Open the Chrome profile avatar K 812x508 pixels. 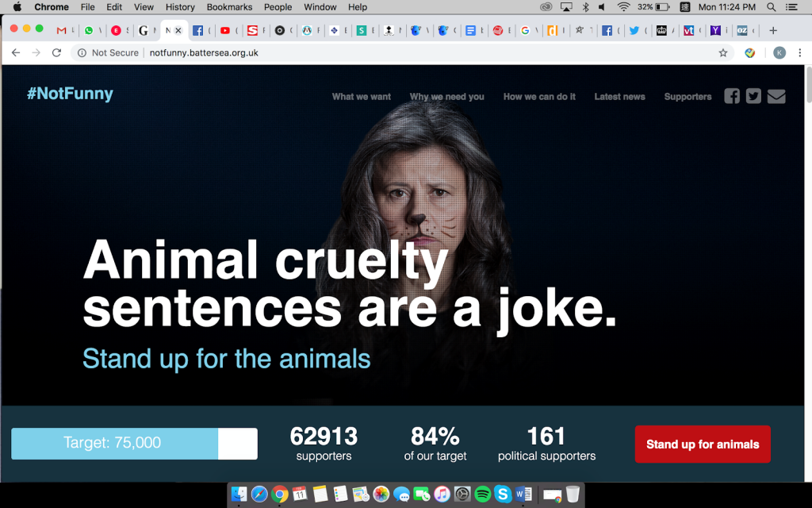[779, 52]
